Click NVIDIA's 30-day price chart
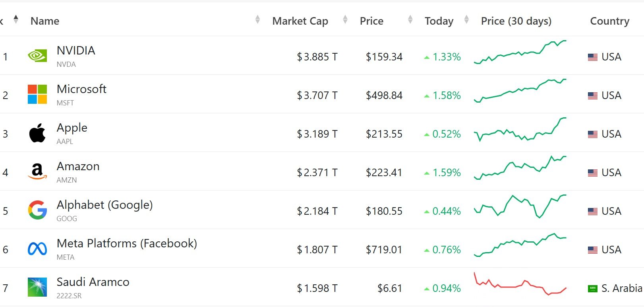Viewport: 644px width, 307px height. (520, 52)
